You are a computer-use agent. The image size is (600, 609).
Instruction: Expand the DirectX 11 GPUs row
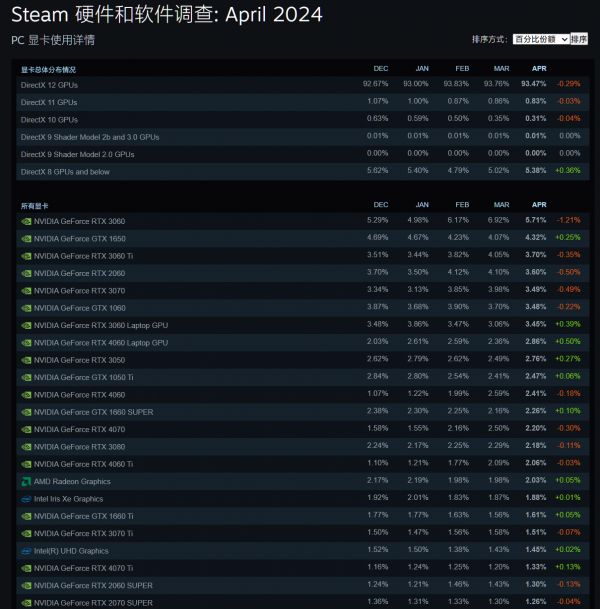pos(303,102)
